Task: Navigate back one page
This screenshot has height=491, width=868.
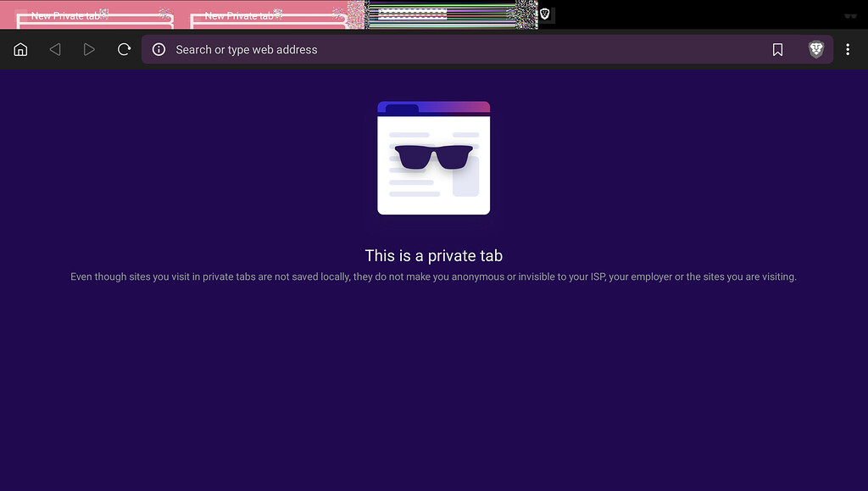Action: click(x=55, y=49)
